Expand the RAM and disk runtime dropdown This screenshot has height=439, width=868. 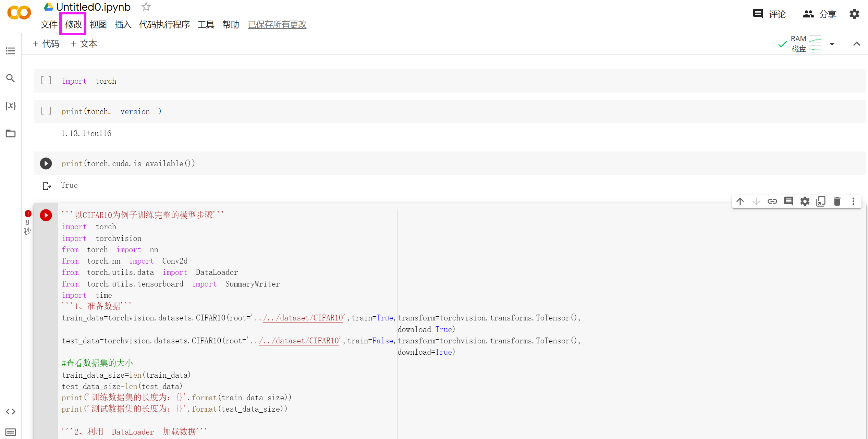coord(832,44)
